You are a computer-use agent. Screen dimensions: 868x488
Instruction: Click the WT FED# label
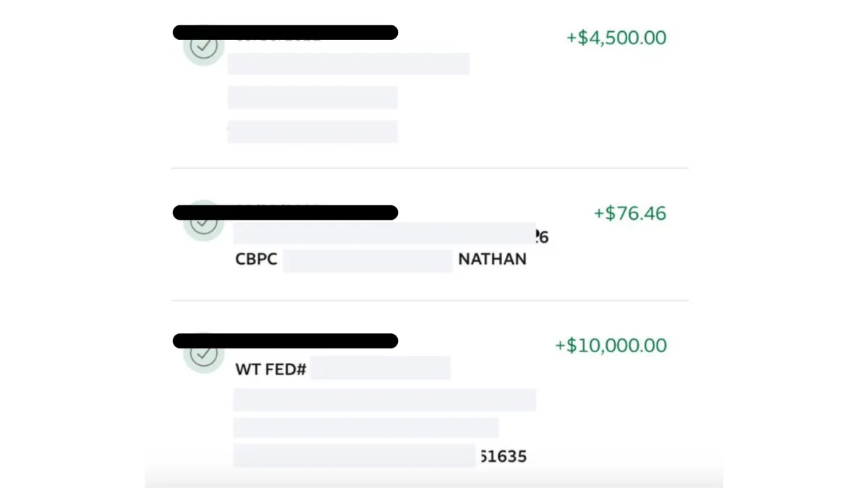tap(271, 369)
